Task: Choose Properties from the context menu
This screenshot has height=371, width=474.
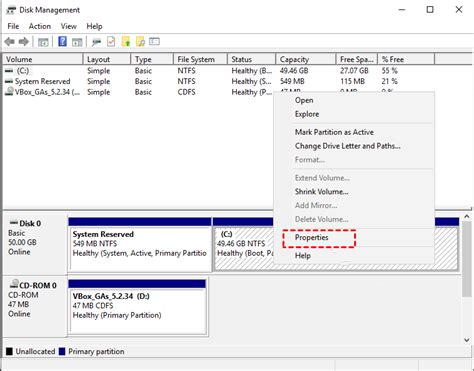Action: [x=311, y=238]
